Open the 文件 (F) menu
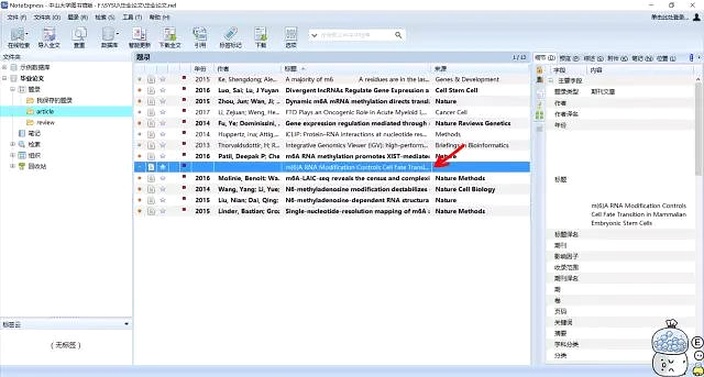 coord(17,17)
